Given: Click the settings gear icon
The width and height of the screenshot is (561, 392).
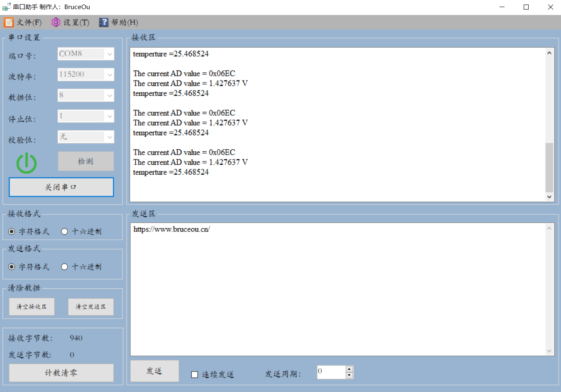Looking at the screenshot, I should point(56,22).
